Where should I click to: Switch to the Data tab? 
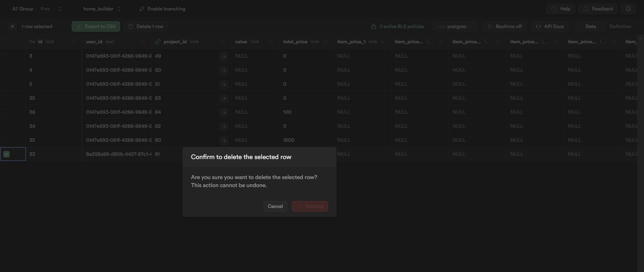coord(590,26)
